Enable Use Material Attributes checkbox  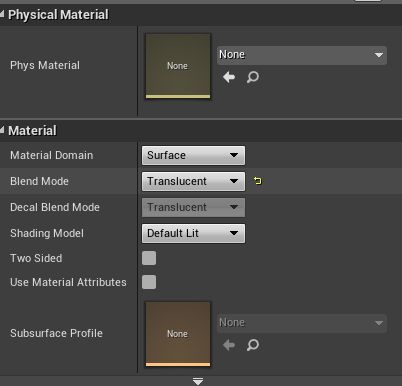(x=149, y=282)
